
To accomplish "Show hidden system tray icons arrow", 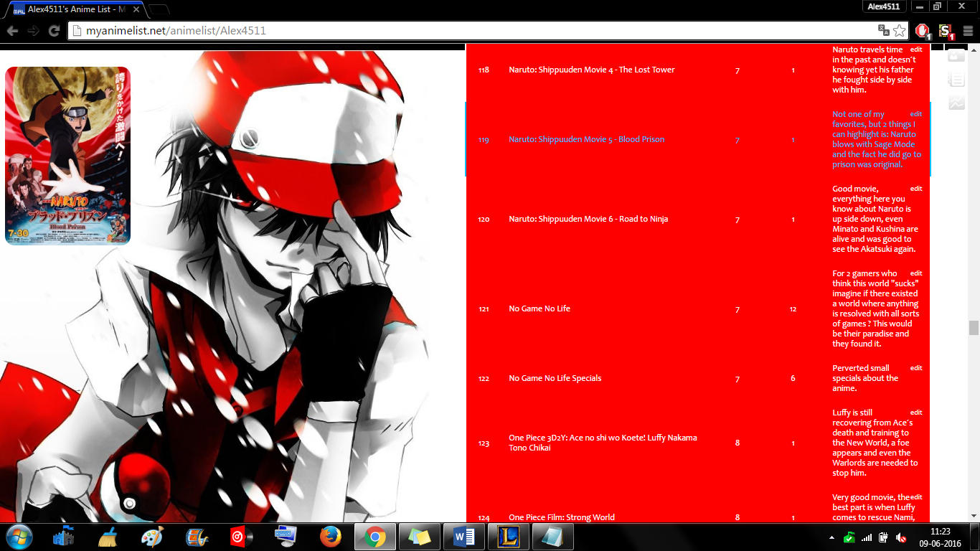I will (831, 537).
